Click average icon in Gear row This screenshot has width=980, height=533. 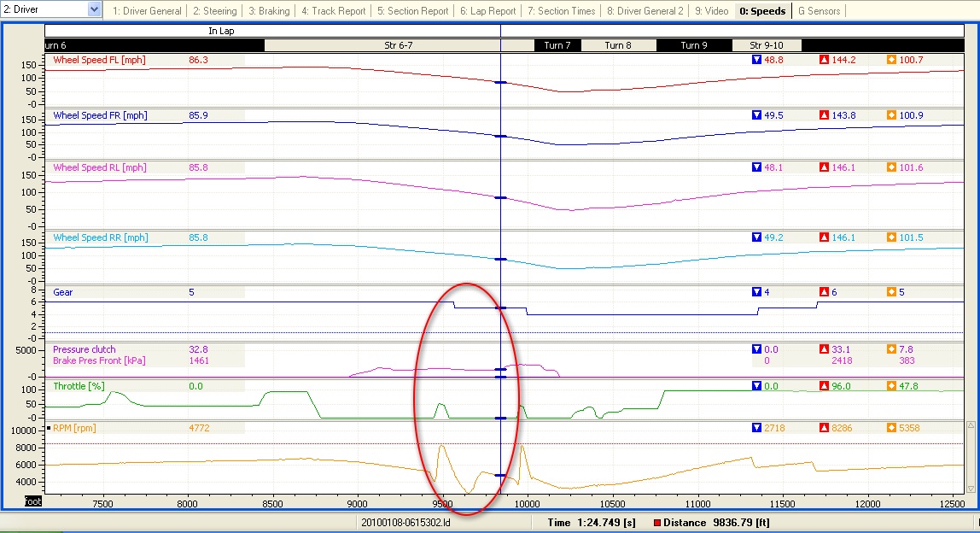pyautogui.click(x=891, y=292)
